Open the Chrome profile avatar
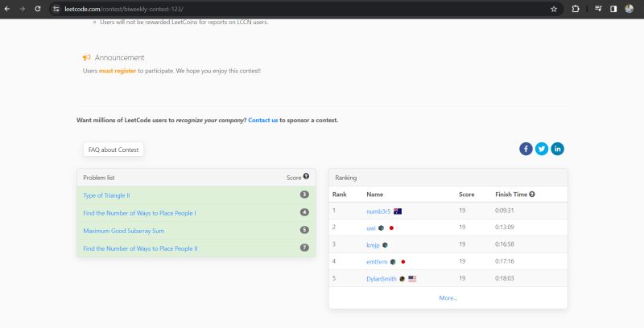 pyautogui.click(x=629, y=9)
